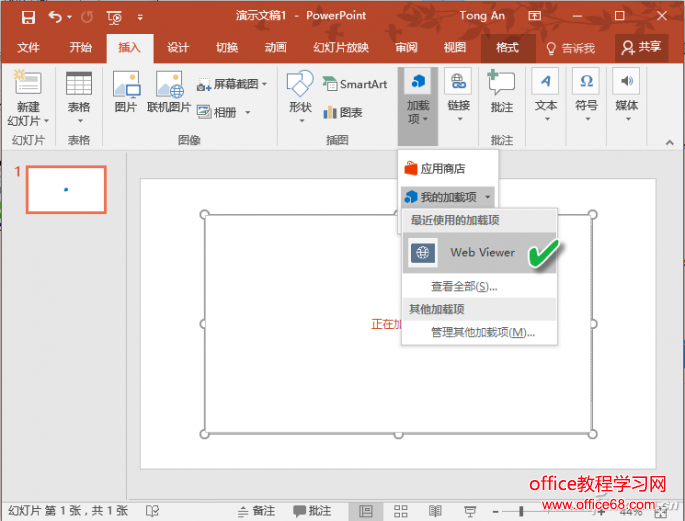The height and width of the screenshot is (521, 685).
Task: Insert a new slide with 新建幻灯片 icon
Action: tap(28, 82)
